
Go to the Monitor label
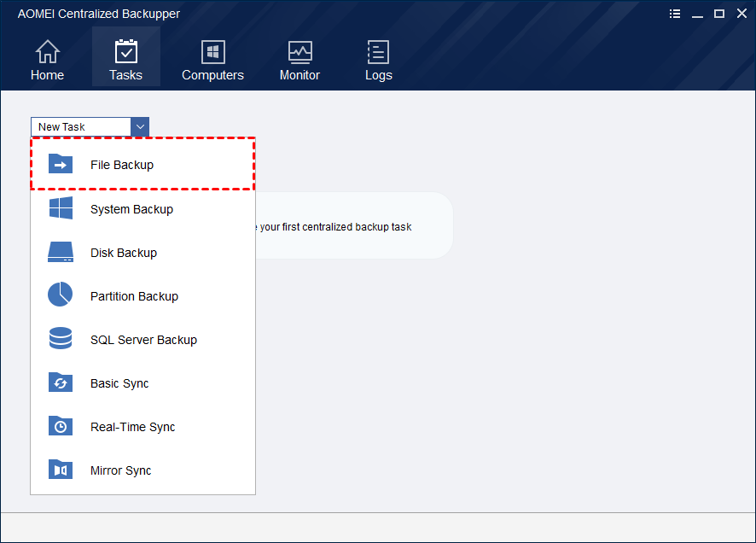coord(299,75)
